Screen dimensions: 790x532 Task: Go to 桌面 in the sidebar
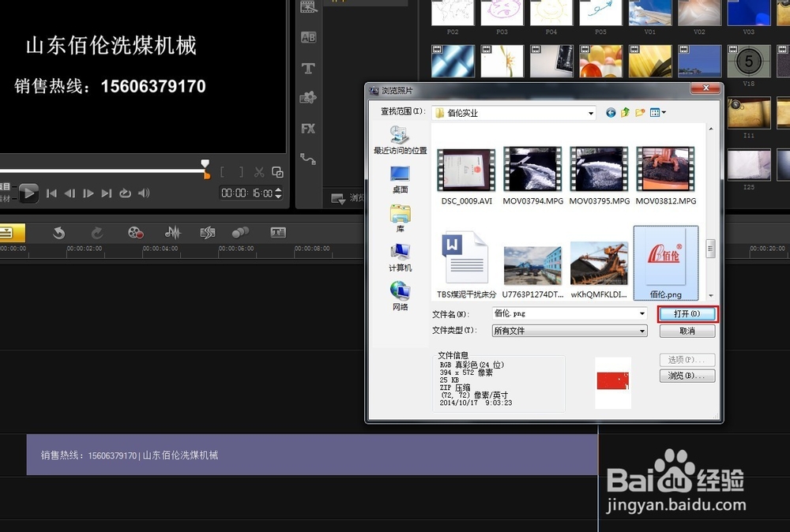click(400, 180)
